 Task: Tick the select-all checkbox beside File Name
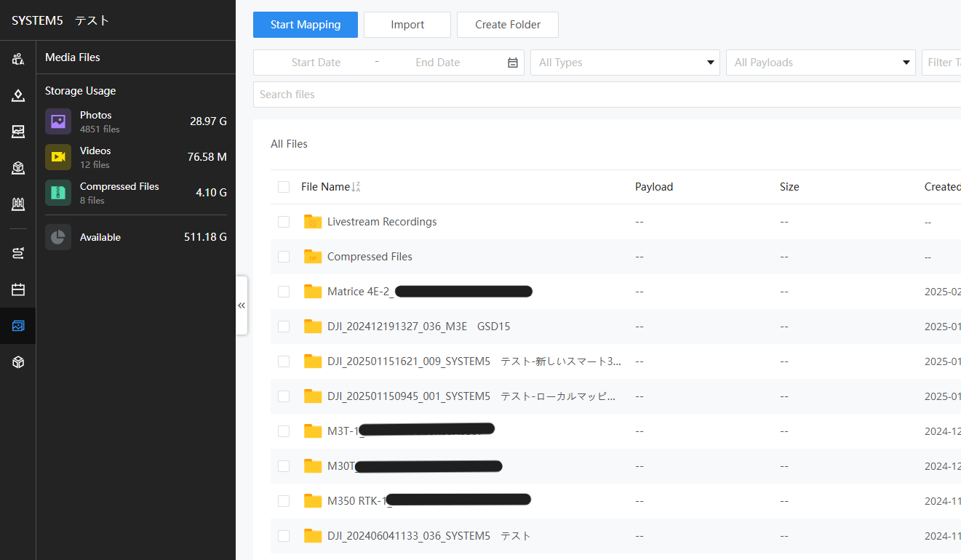(284, 187)
